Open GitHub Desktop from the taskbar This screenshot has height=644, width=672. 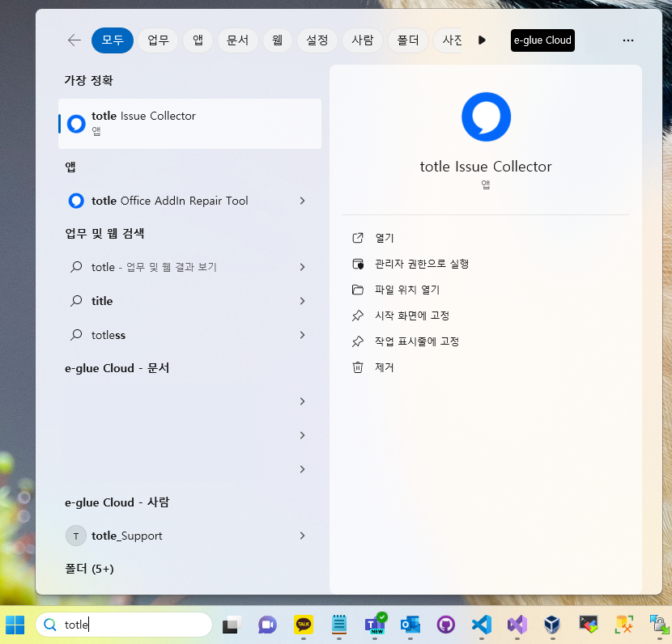[446, 625]
